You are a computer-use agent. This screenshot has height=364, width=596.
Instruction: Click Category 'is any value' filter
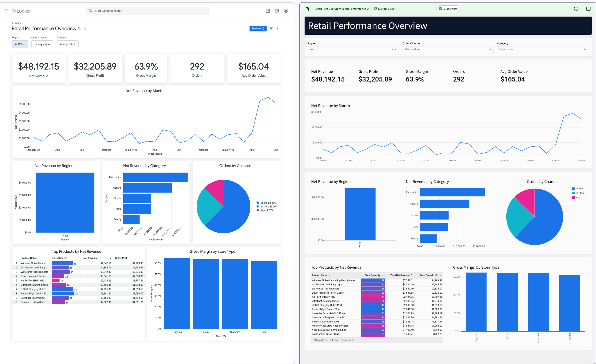tap(68, 44)
